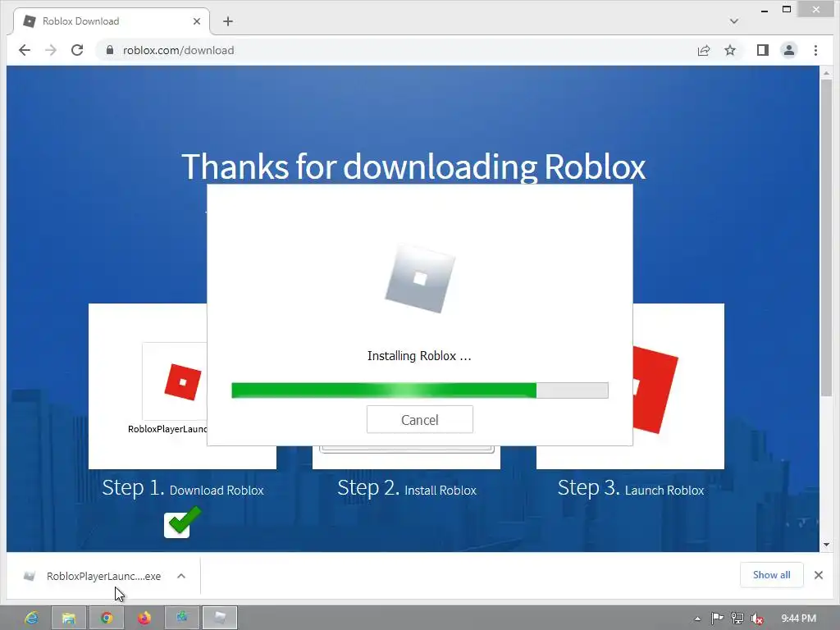Click the 9:44 PM clock

798,619
